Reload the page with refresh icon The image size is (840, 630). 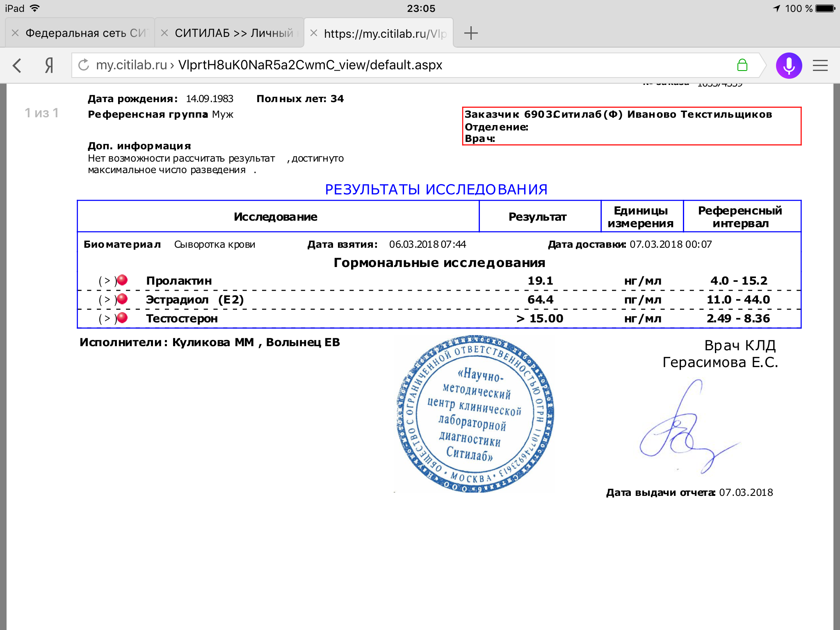click(84, 65)
